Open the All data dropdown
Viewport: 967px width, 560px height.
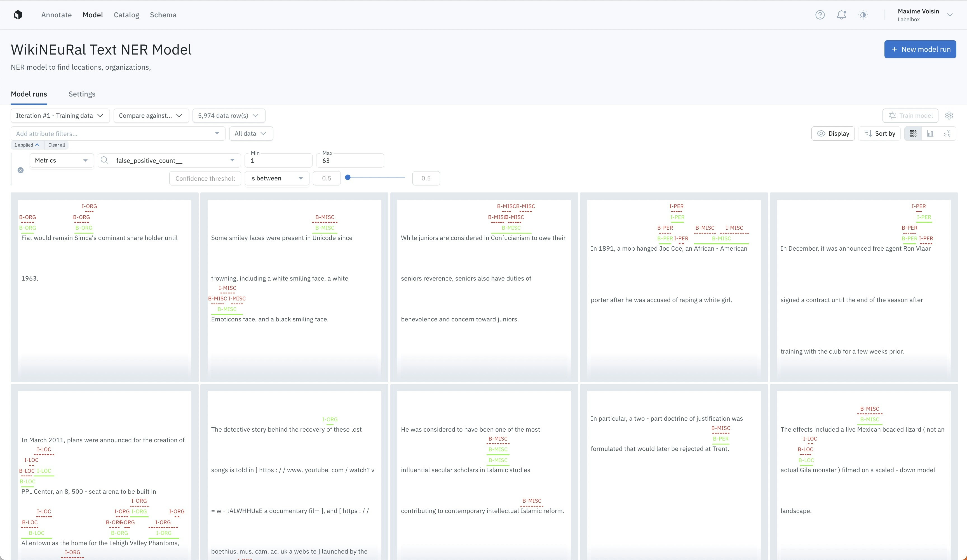(251, 133)
